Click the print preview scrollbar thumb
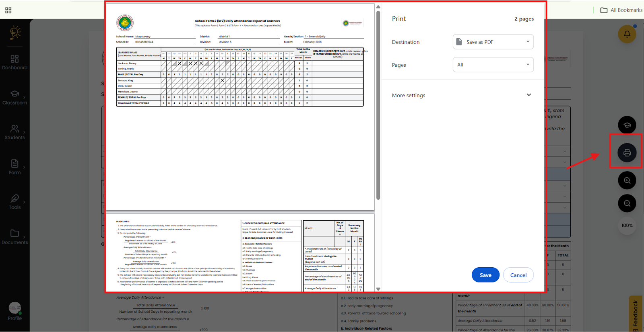 (x=378, y=105)
